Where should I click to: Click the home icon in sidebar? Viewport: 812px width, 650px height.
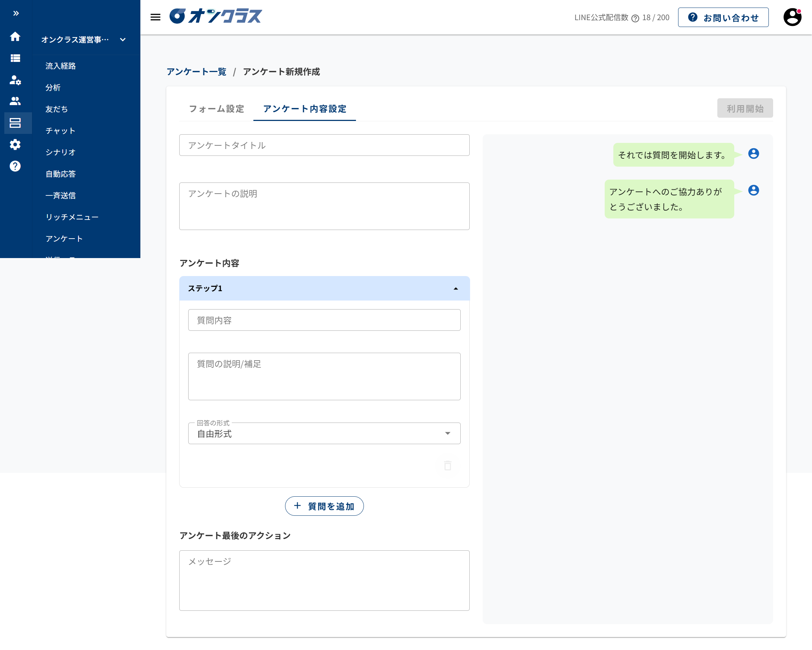15,36
